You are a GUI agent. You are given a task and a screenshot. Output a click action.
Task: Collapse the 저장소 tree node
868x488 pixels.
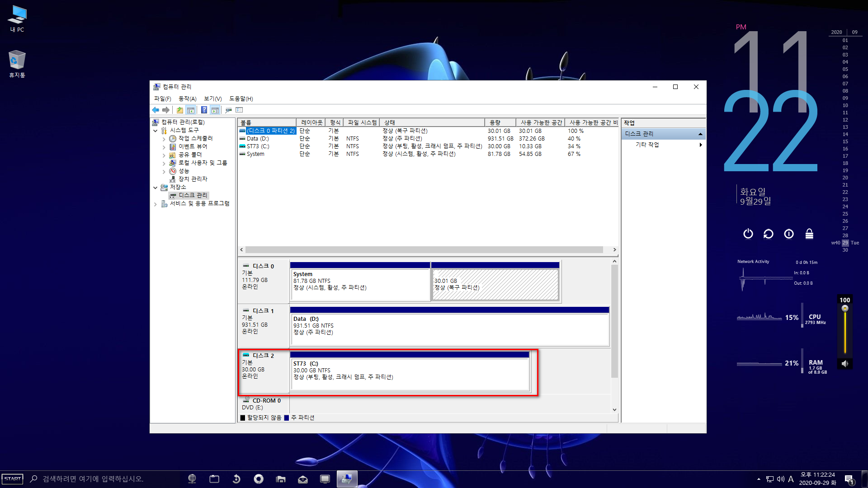pyautogui.click(x=156, y=188)
